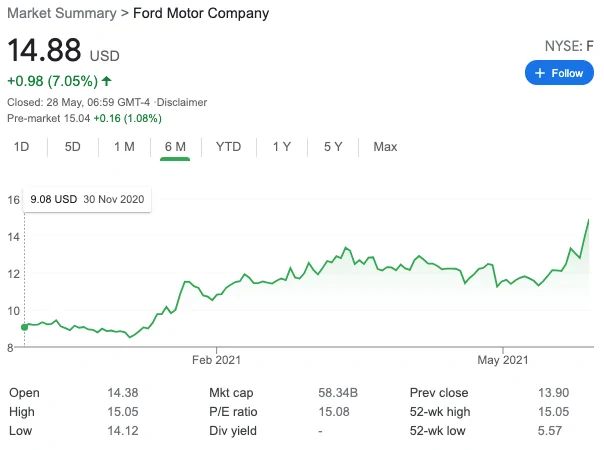Click the plus icon on Follow button
604x450 pixels.
pos(540,73)
